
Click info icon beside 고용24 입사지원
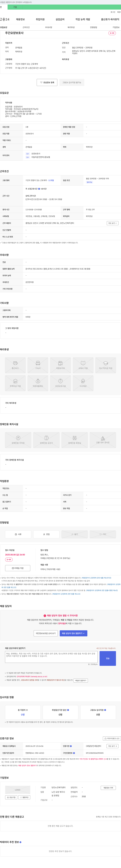pos(105,710)
